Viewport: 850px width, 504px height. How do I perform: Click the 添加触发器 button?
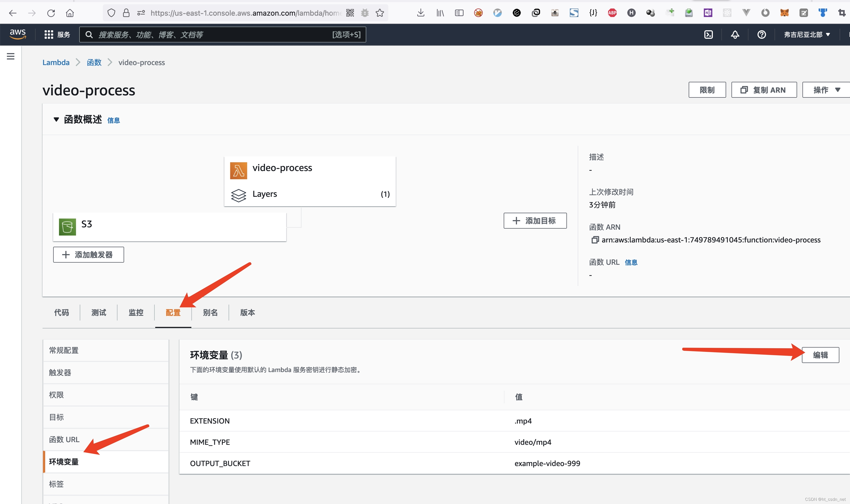tap(88, 255)
